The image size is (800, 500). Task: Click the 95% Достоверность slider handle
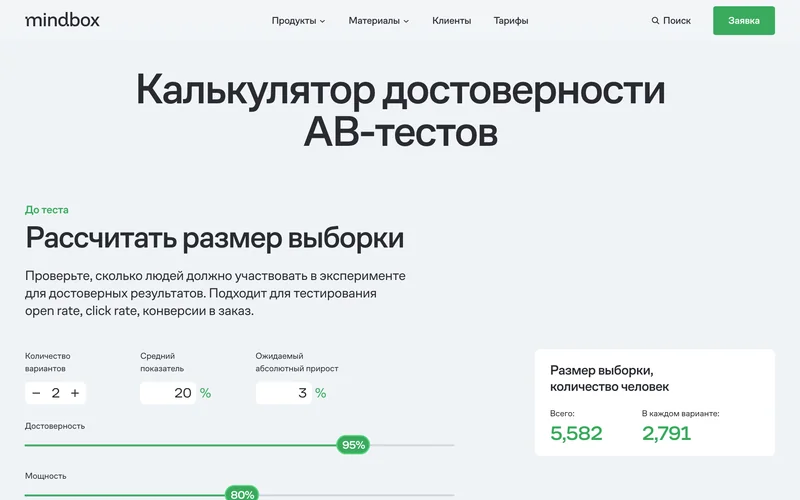[x=353, y=445]
